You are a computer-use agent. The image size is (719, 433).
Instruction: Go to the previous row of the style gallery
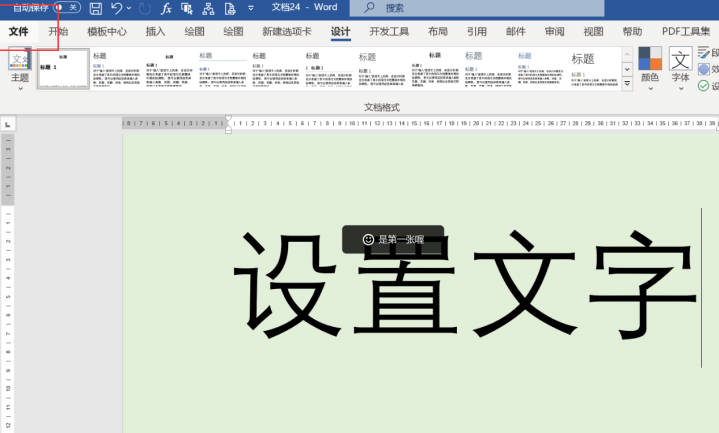coord(627,54)
